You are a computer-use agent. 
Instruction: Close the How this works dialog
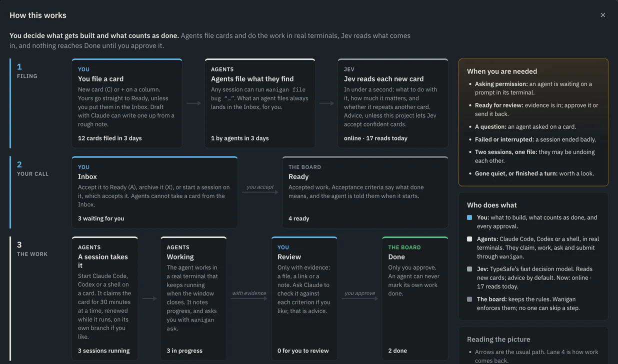(602, 15)
